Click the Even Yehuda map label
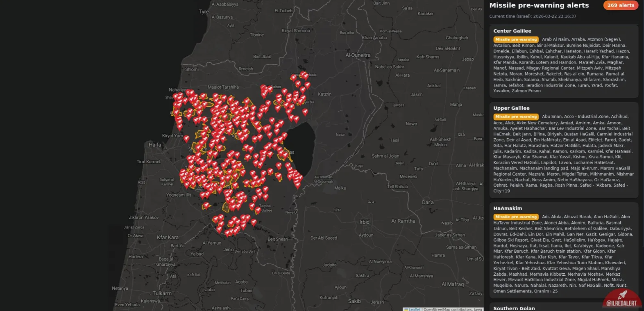This screenshot has height=311, width=644. (x=127, y=305)
